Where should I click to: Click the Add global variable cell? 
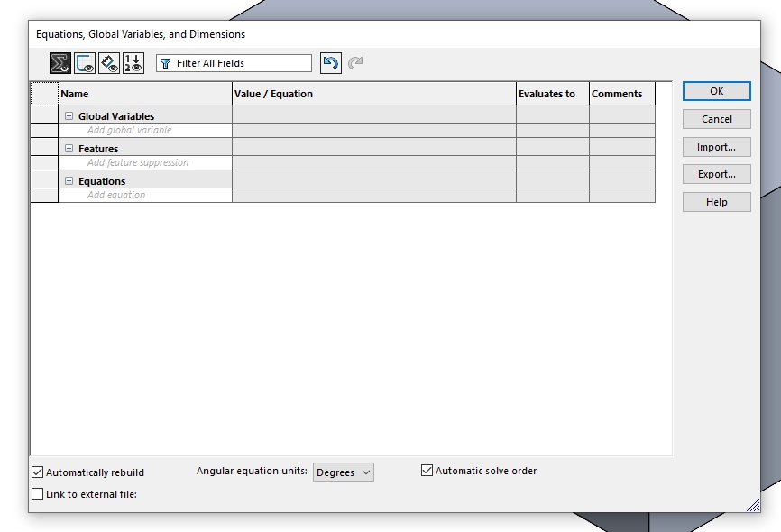(x=145, y=131)
